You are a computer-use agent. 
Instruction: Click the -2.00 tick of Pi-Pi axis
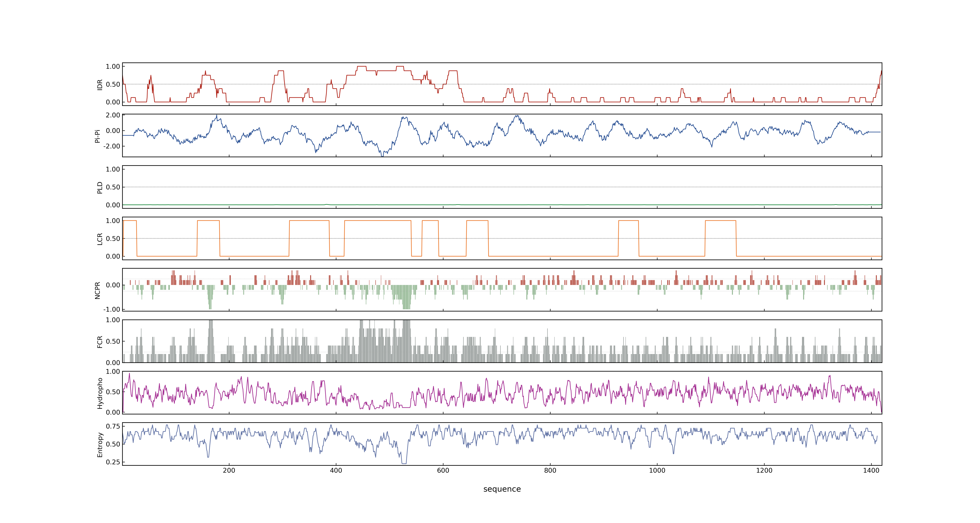tap(111, 146)
